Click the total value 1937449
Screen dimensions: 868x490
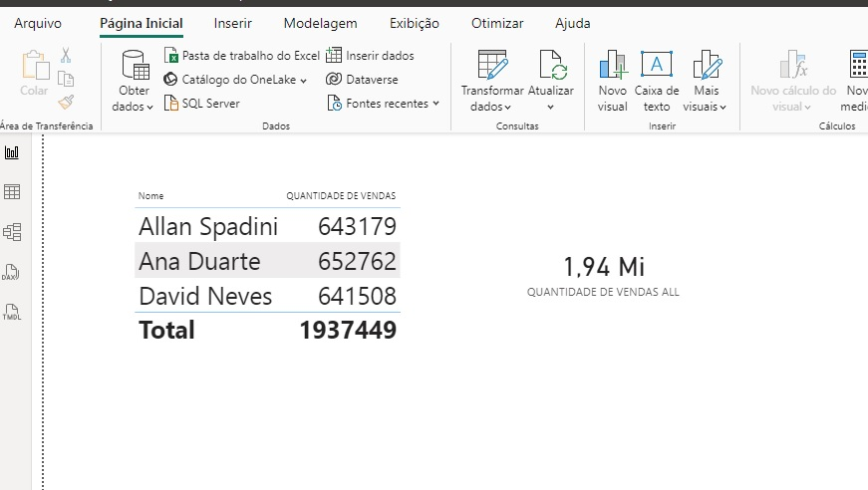348,331
